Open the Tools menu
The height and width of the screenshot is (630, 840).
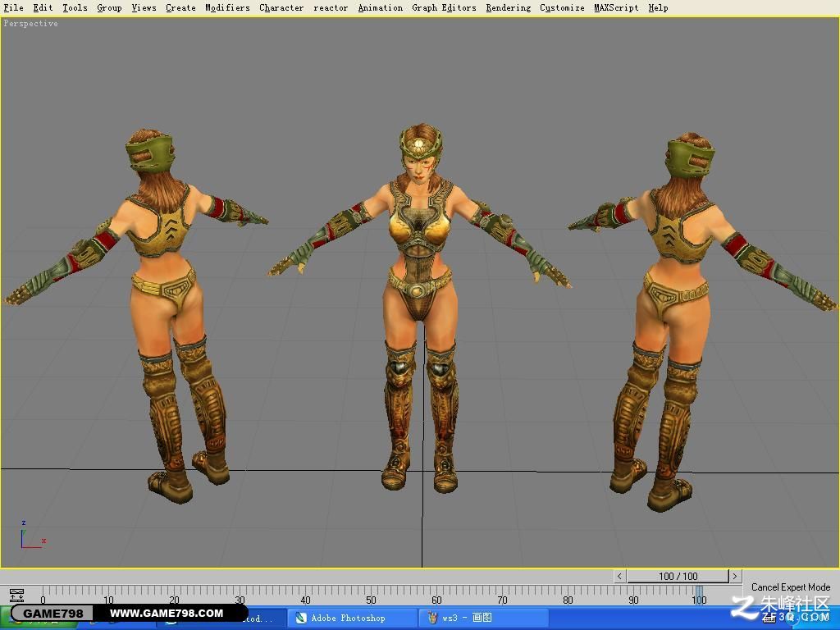coord(75,7)
